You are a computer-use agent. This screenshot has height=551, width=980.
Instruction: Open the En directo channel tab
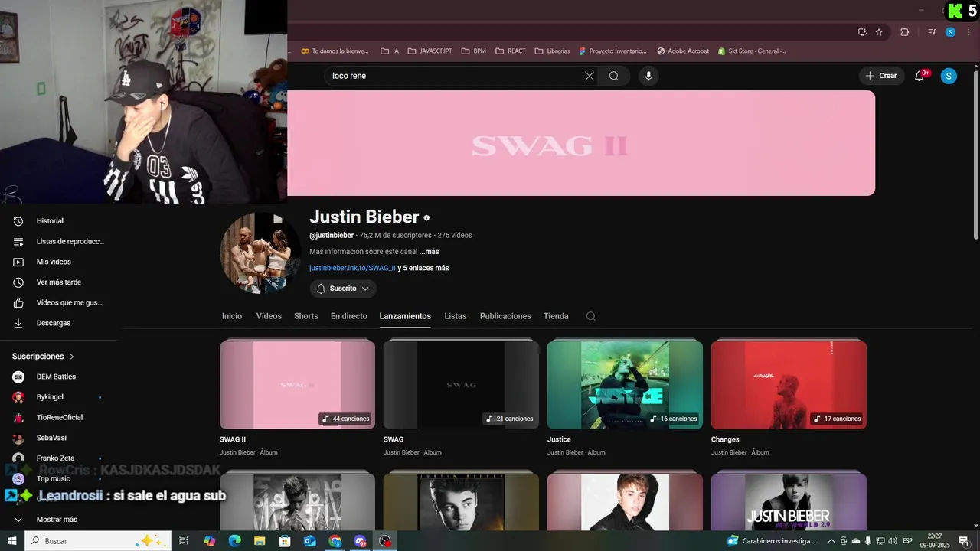click(x=348, y=316)
